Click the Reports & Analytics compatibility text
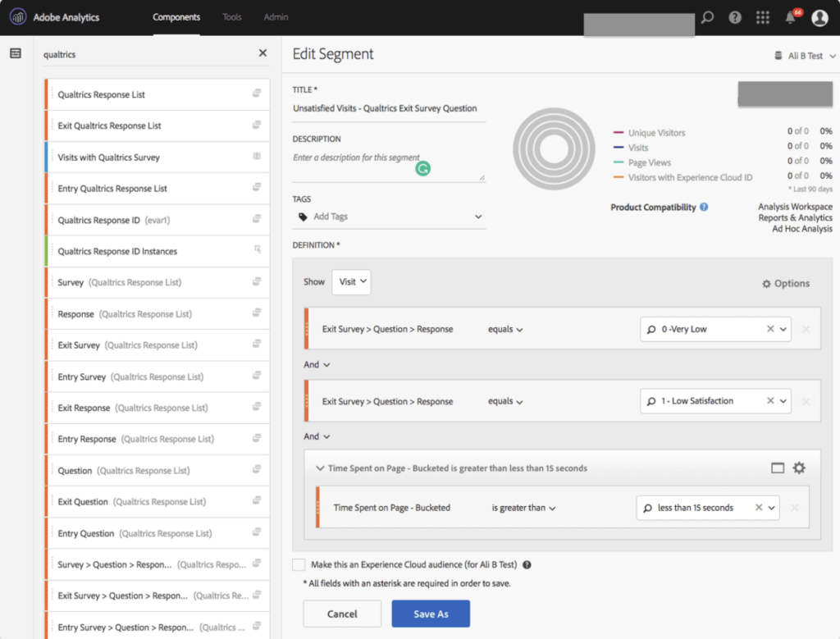Image resolution: width=840 pixels, height=639 pixels. pyautogui.click(x=795, y=218)
